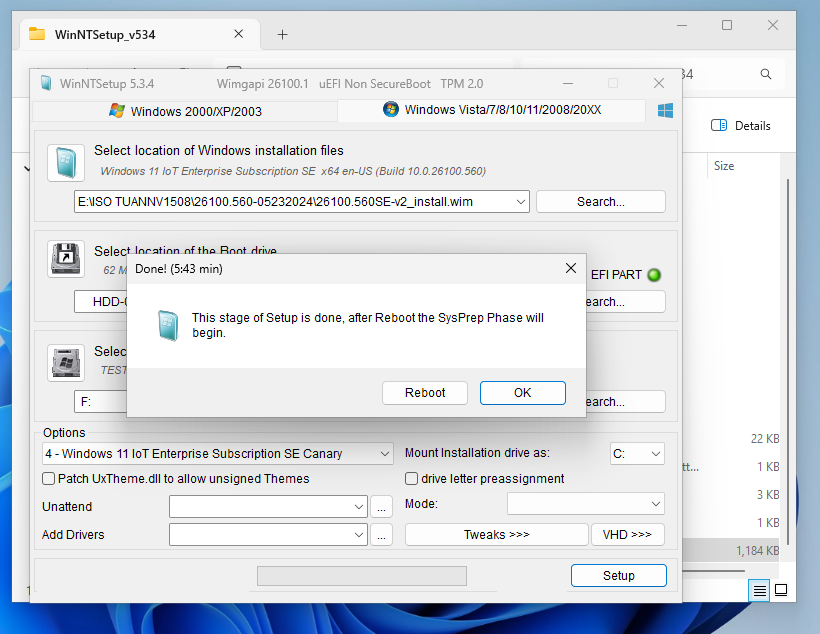Click the F: installation drive field
This screenshot has height=634, width=820.
(x=100, y=402)
